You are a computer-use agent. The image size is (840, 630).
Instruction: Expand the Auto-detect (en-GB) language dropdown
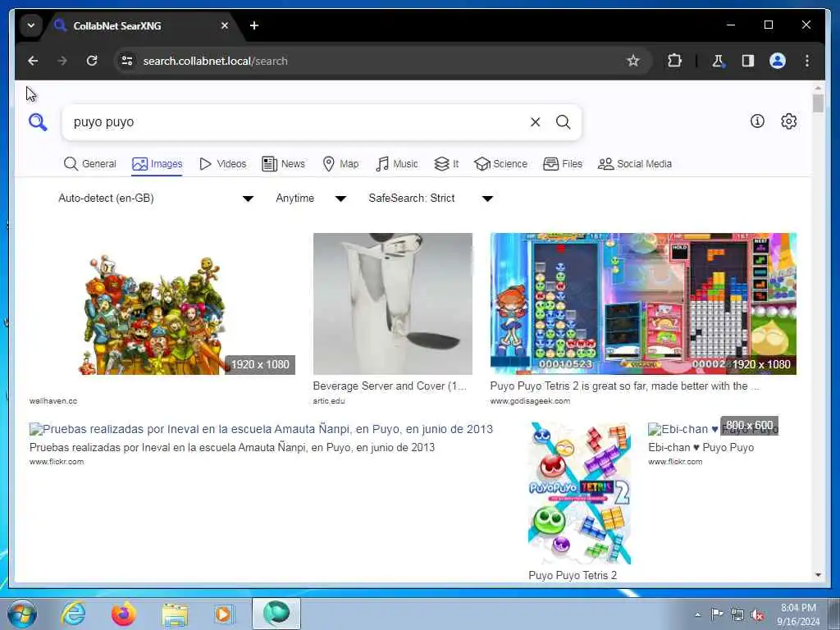155,199
